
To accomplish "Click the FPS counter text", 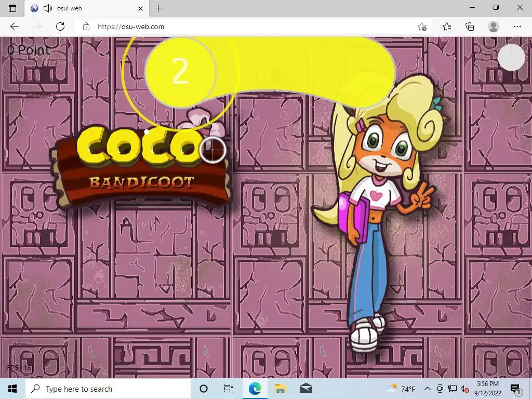I will 19,367.
